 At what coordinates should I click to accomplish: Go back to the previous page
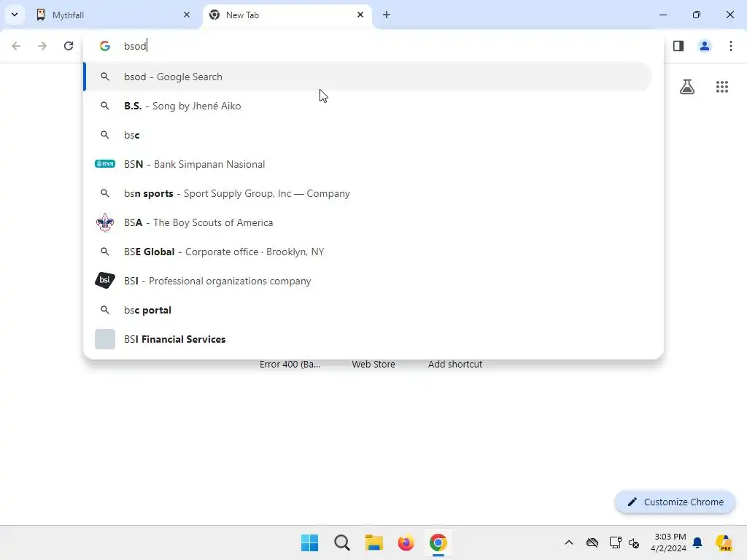16,46
